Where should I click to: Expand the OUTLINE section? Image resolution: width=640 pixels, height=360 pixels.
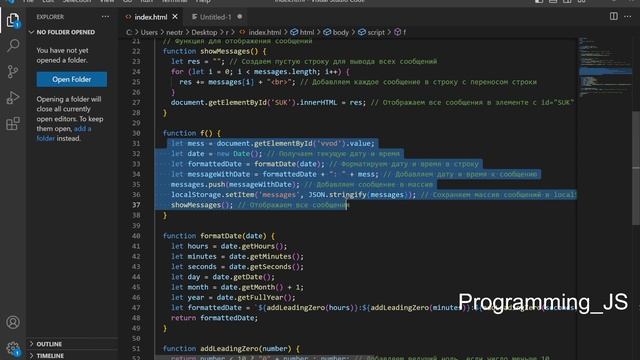click(x=49, y=344)
